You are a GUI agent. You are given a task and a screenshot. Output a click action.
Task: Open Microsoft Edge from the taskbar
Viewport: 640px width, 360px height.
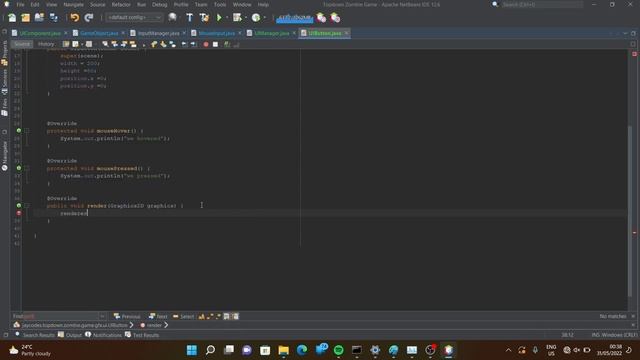click(302, 350)
